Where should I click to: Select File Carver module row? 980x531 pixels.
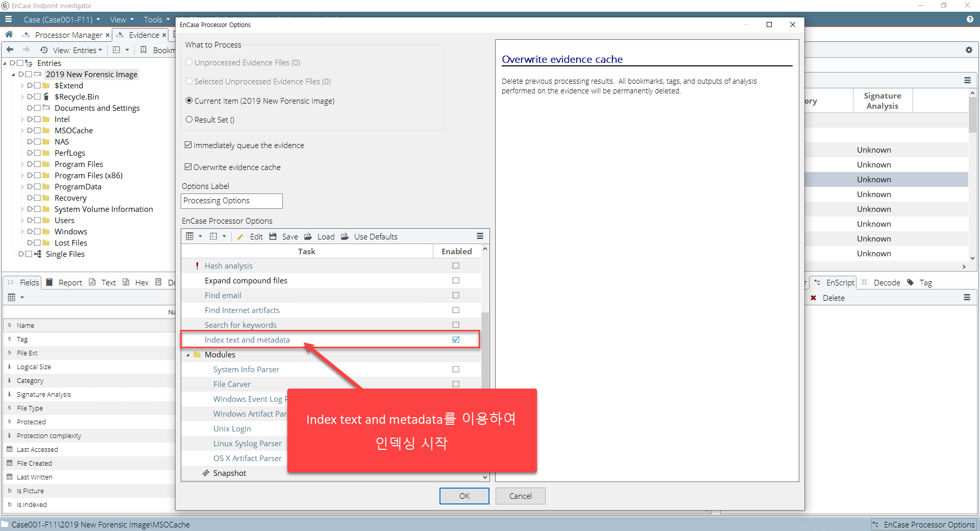pyautogui.click(x=331, y=384)
